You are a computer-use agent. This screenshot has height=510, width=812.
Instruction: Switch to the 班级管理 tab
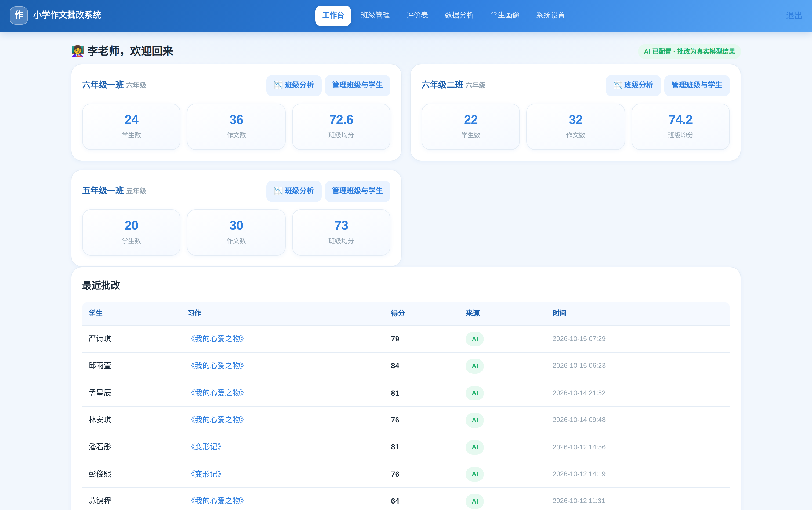click(375, 16)
